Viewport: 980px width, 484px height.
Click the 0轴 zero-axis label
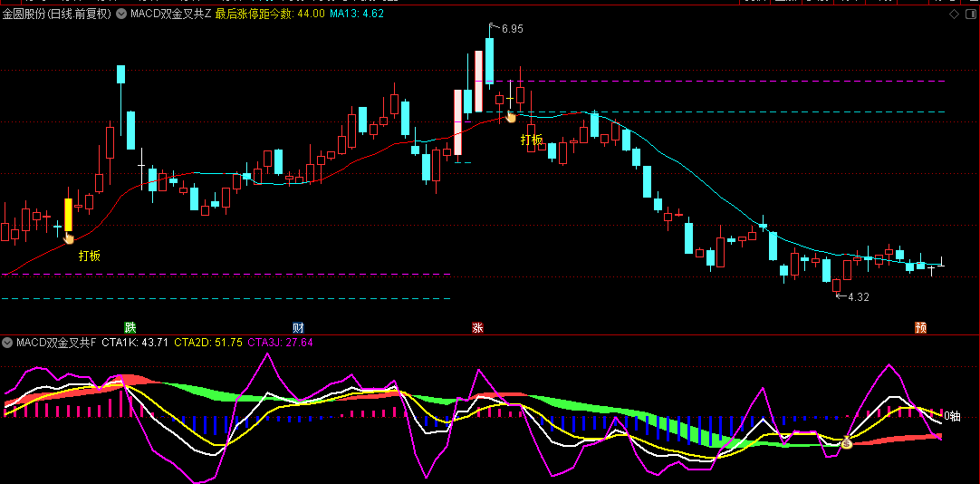coord(952,416)
